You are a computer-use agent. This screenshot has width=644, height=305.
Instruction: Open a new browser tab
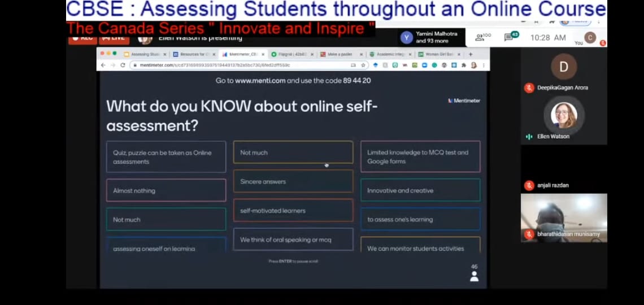[471, 54]
